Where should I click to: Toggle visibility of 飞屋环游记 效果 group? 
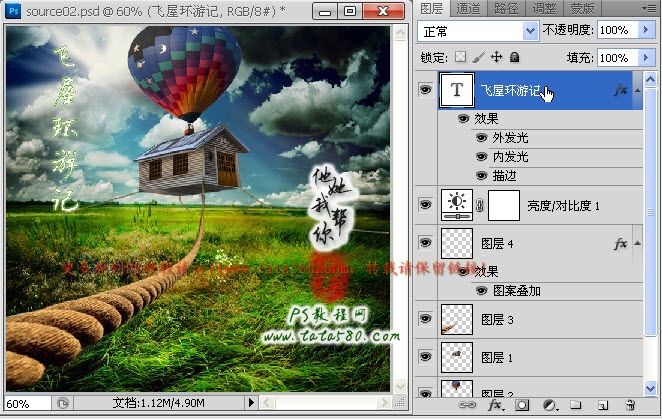pos(463,119)
